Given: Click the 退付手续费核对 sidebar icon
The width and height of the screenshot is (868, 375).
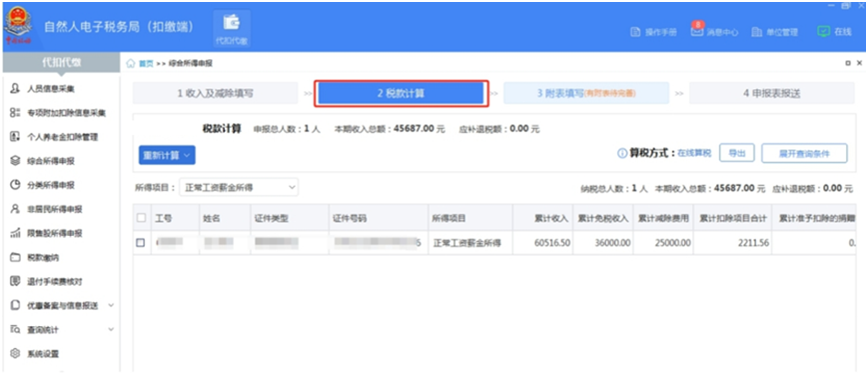Looking at the screenshot, I should click(15, 281).
